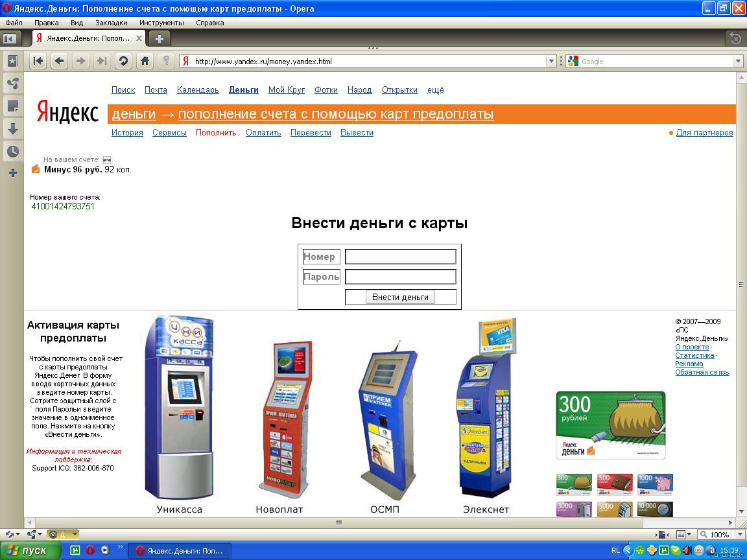Open the Файл menu

tap(14, 23)
